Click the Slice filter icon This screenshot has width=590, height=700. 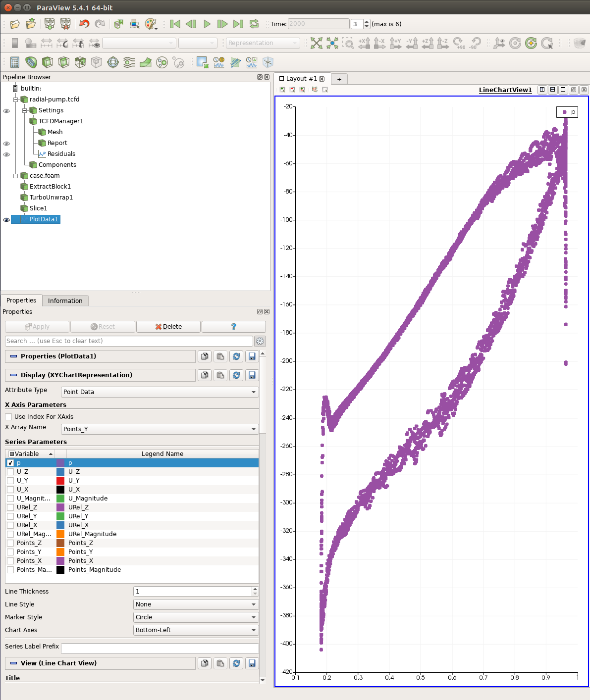click(64, 62)
